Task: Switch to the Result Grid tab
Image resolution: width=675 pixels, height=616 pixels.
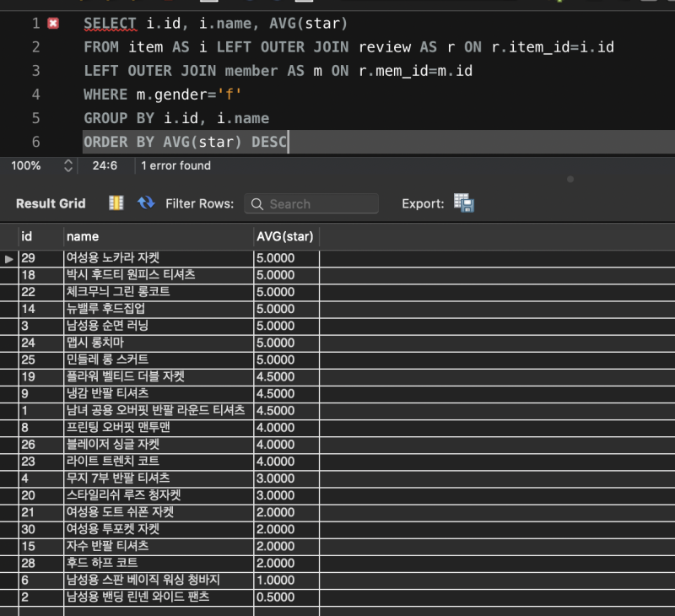Action: point(51,203)
